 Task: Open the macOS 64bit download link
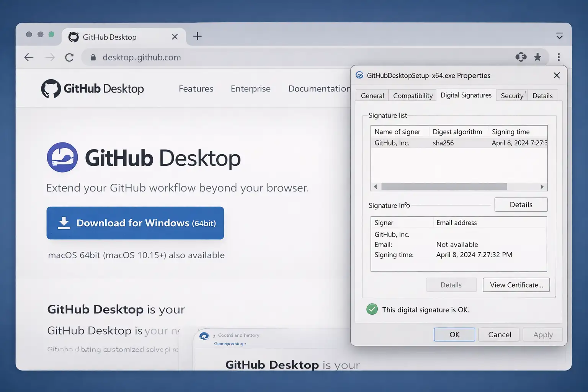click(x=136, y=255)
